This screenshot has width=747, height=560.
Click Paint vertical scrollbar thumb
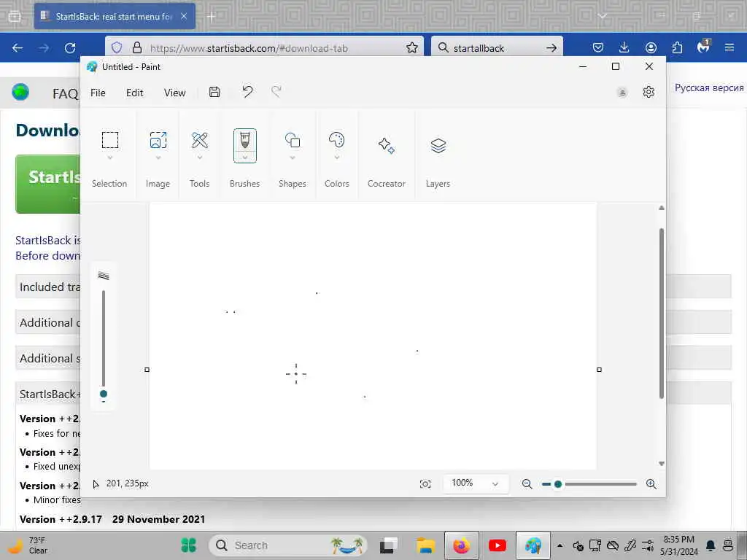(x=661, y=313)
